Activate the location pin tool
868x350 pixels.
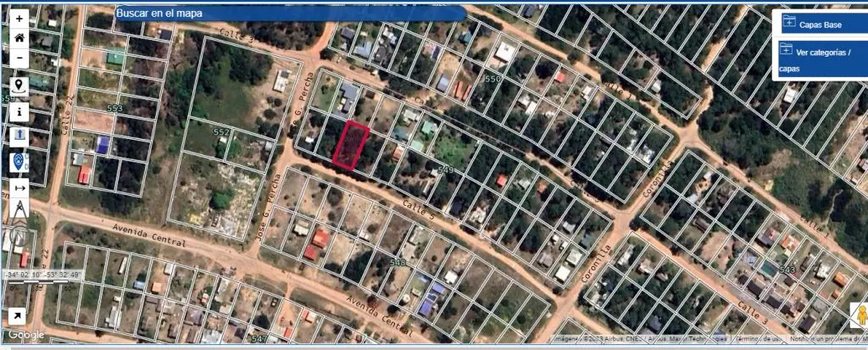click(x=19, y=86)
